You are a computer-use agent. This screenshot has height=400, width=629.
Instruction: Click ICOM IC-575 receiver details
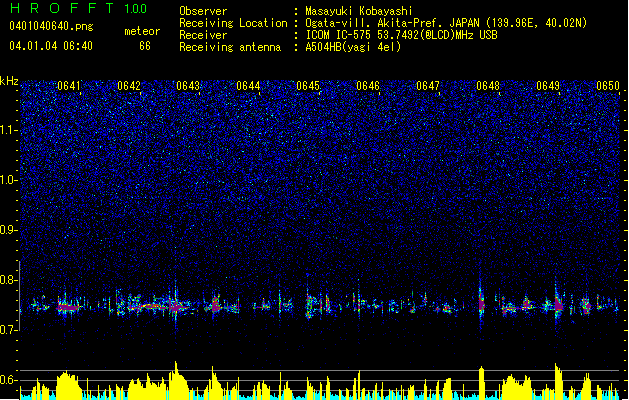401,35
